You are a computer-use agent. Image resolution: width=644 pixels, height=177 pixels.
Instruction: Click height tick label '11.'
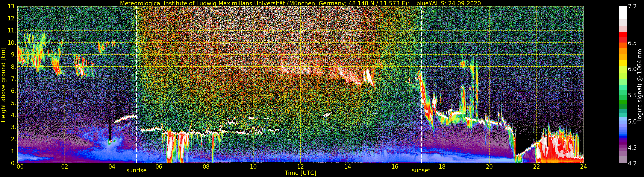click(12, 31)
